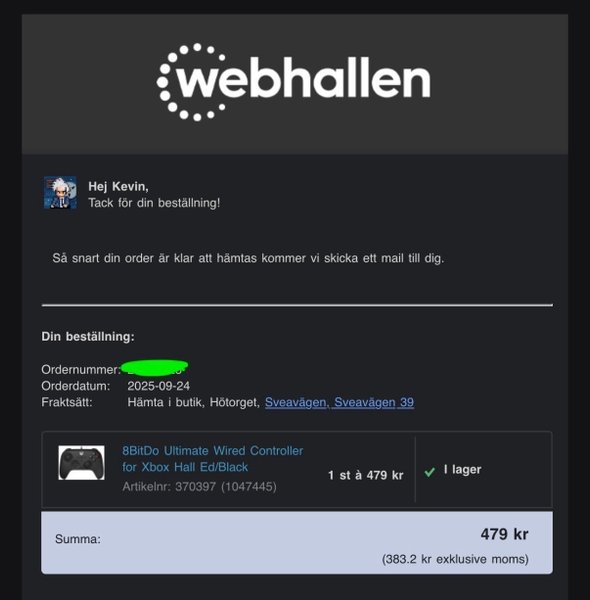This screenshot has height=600, width=590.
Task: Click the green redacted order number
Action: tap(154, 368)
